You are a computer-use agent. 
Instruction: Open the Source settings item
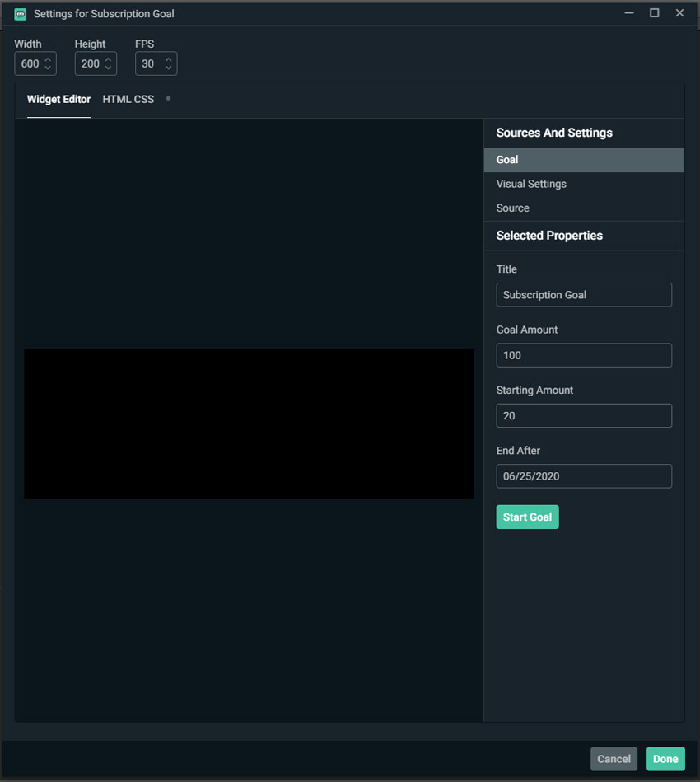tap(584, 208)
